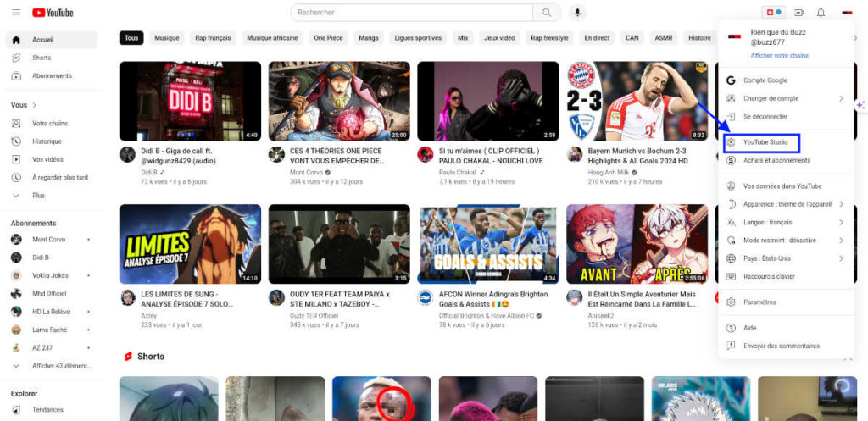Open Pays : États-Unis submenu

pyautogui.click(x=786, y=258)
